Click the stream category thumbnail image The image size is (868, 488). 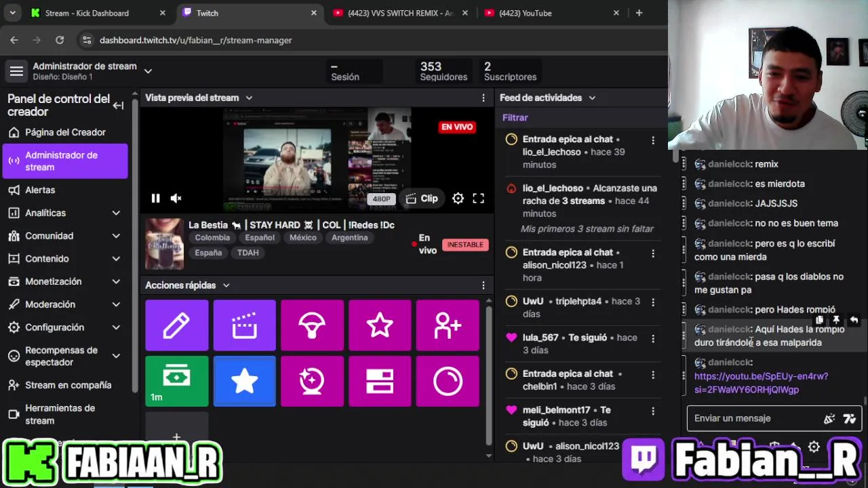[x=164, y=244]
